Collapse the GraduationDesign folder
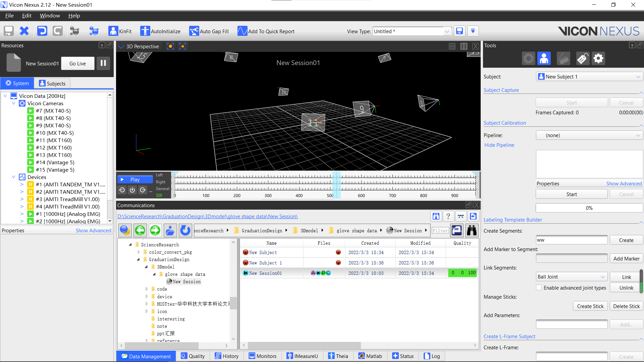 (138, 259)
